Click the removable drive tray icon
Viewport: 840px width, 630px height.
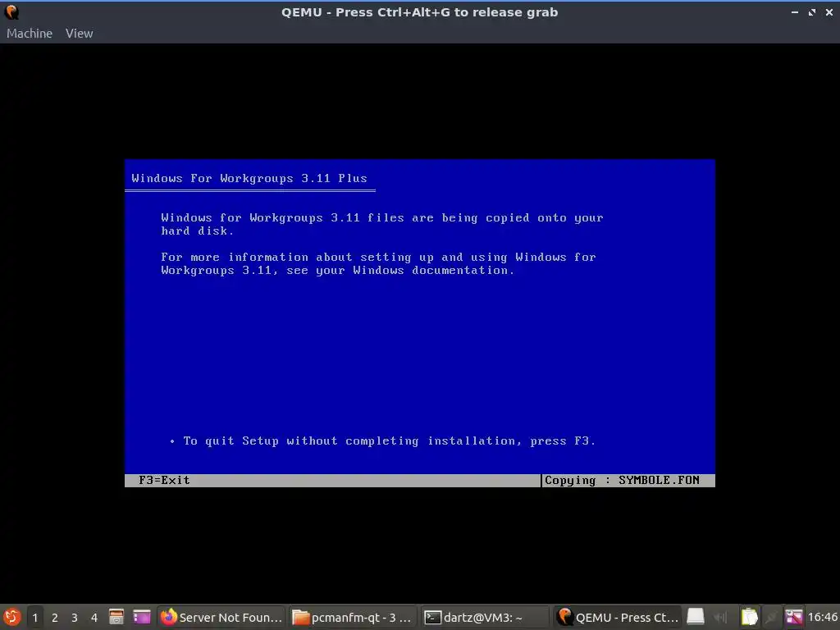coord(696,617)
